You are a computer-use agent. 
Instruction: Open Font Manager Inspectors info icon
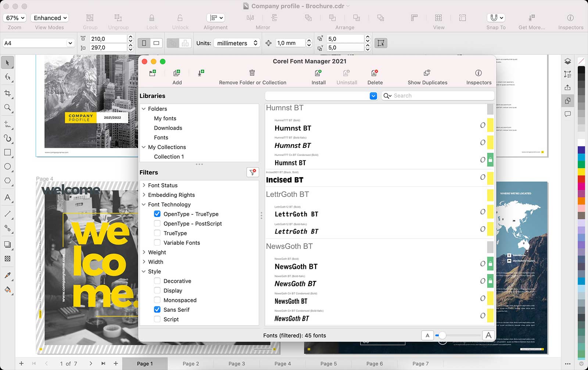click(x=478, y=73)
